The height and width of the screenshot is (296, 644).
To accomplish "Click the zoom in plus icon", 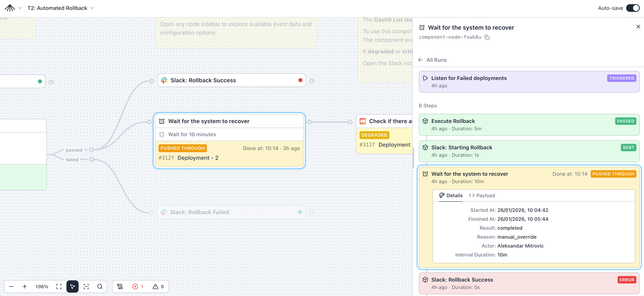I will [x=24, y=287].
